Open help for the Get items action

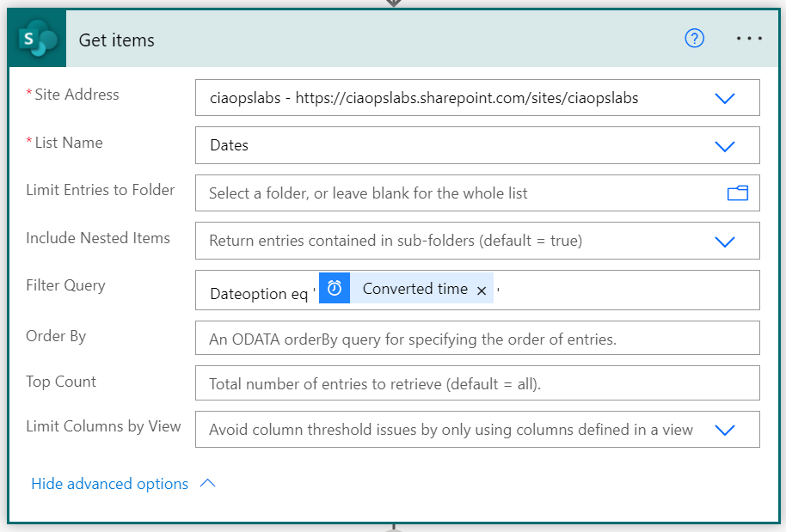[x=694, y=39]
